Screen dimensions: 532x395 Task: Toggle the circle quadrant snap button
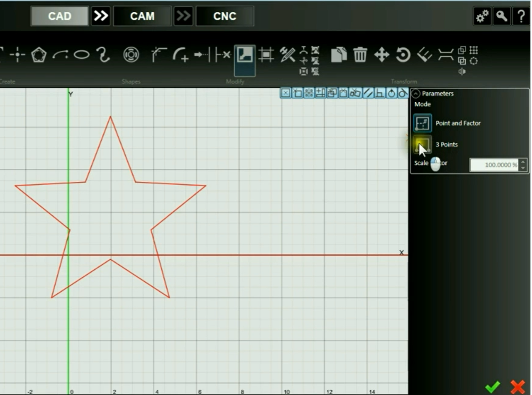coord(391,93)
